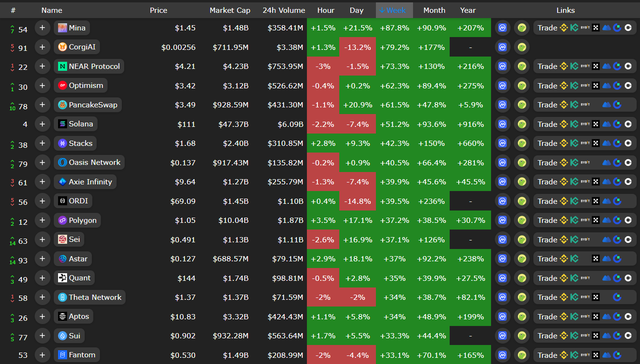Trade NEAR Protocol on Binance

(564, 67)
